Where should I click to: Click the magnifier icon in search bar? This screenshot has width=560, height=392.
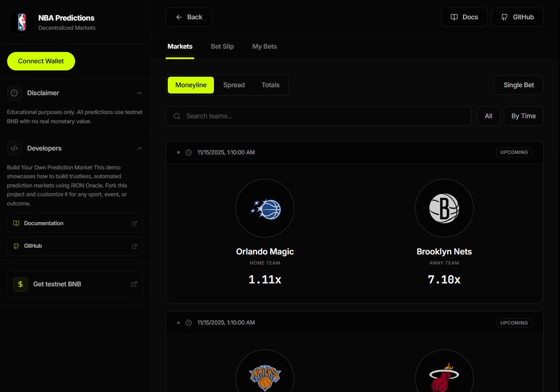(177, 116)
